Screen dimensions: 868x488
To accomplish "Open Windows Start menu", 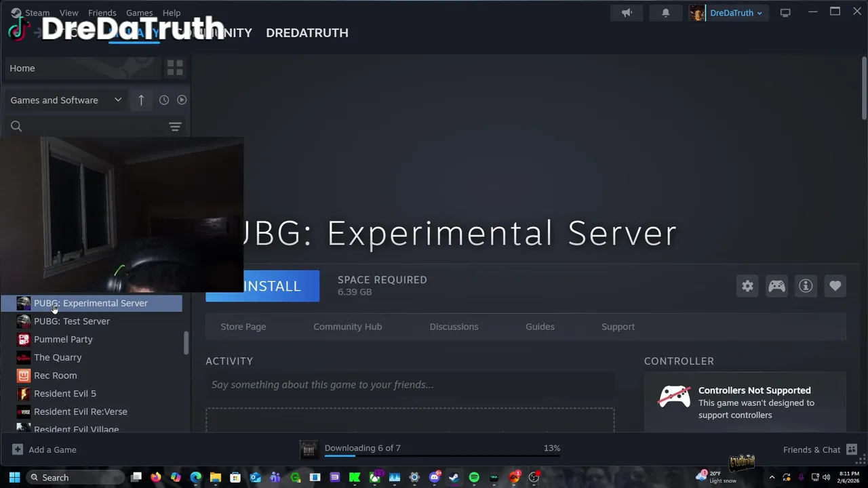I will (14, 478).
